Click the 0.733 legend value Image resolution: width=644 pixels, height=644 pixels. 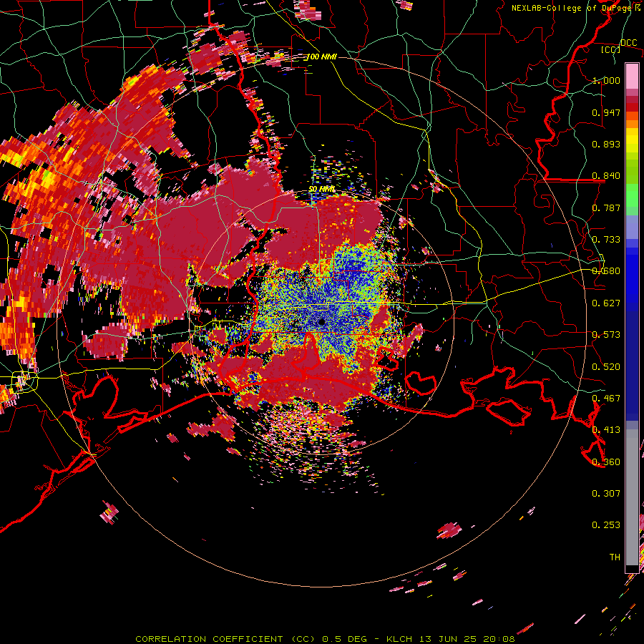pos(606,240)
